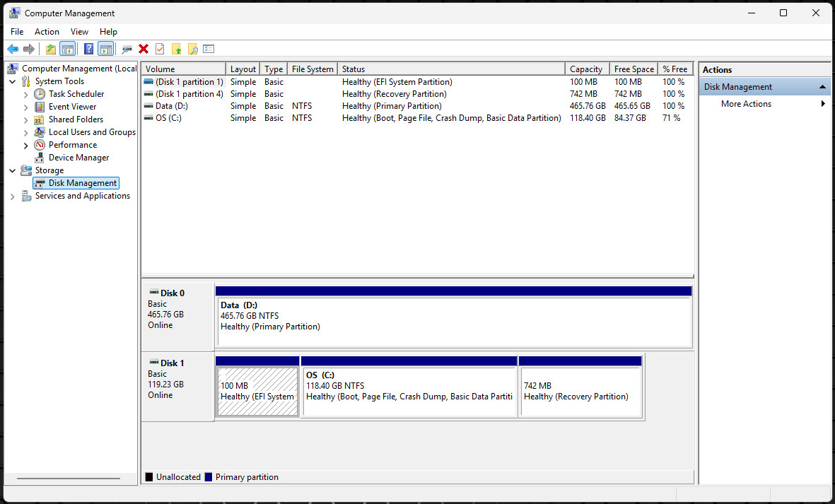Toggle the Show/Hide Action Pane icon
835x504 pixels.
pos(106,49)
